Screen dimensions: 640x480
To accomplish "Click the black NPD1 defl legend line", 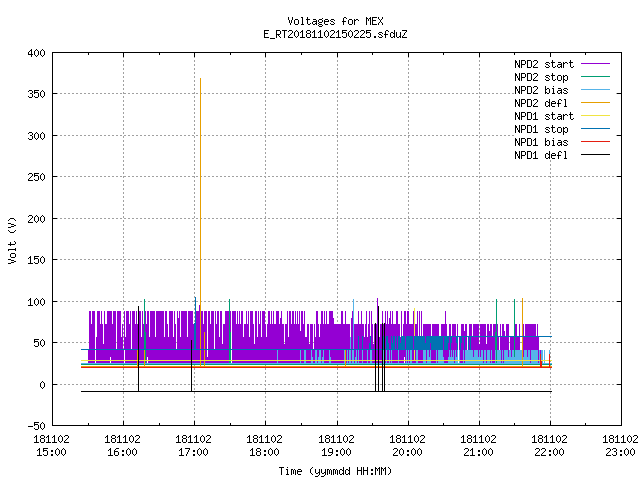I will pyautogui.click(x=595, y=155).
